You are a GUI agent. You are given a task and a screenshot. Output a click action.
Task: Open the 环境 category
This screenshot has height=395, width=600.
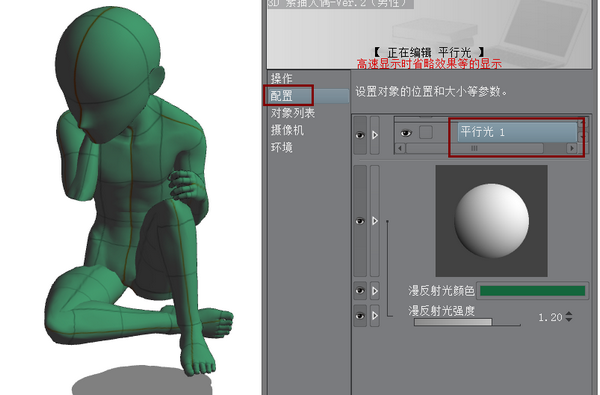[x=282, y=147]
